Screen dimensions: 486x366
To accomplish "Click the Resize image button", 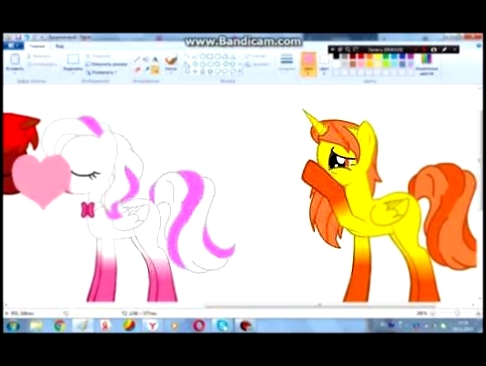I will [x=107, y=64].
